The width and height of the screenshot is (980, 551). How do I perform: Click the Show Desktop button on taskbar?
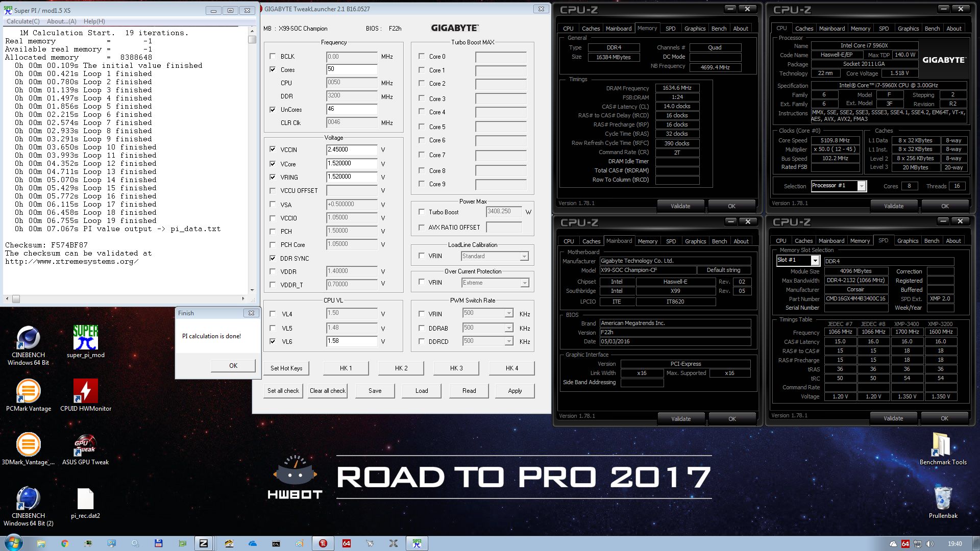[x=976, y=543]
